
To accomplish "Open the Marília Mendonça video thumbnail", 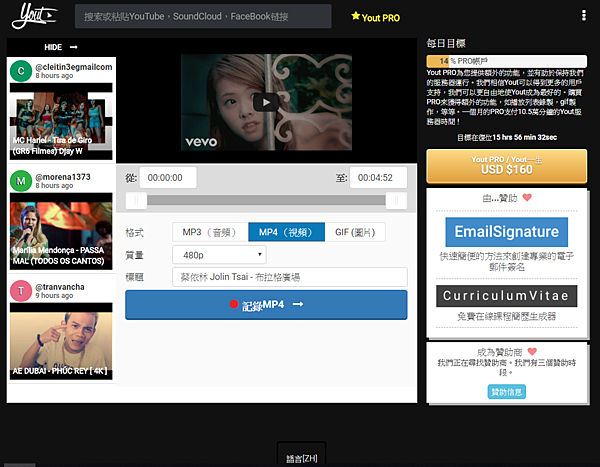I will pyautogui.click(x=61, y=231).
